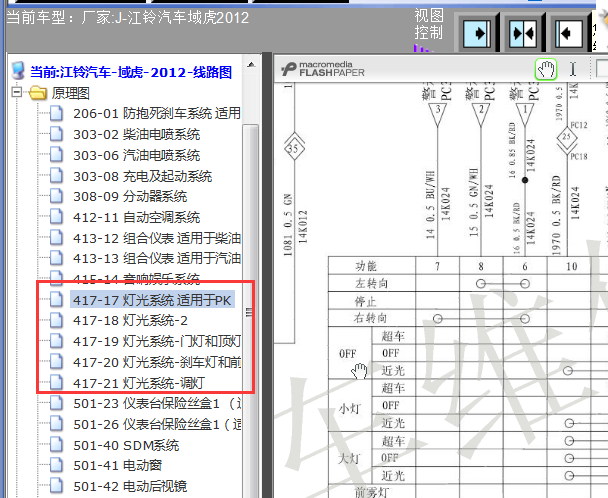
Task: Open 417-21 灯光系统-调灯 document
Action: (x=138, y=383)
